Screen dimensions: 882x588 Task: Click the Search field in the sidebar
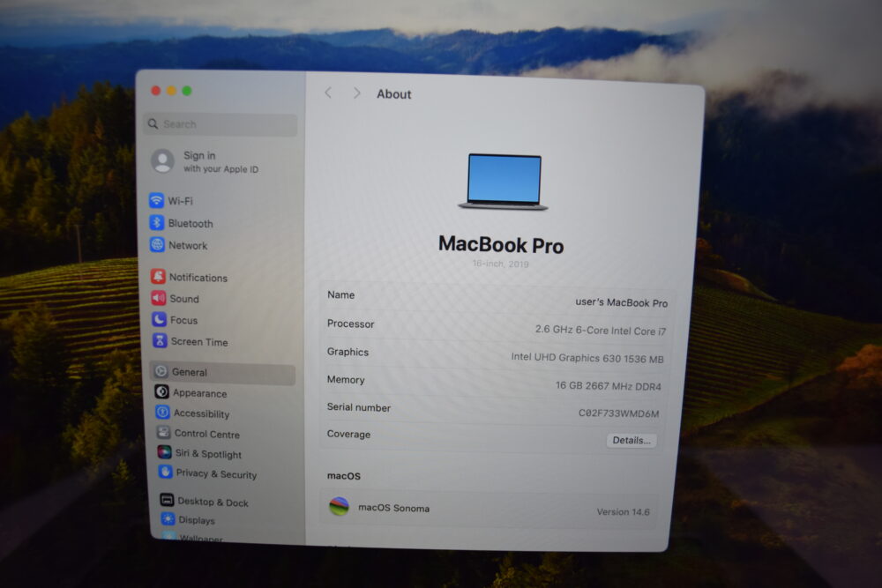click(x=220, y=124)
